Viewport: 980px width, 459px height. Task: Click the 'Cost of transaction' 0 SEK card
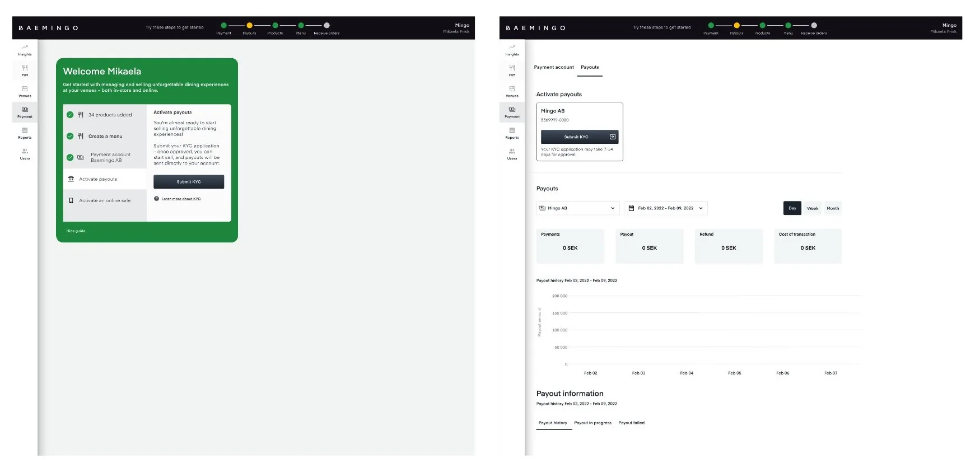point(808,246)
